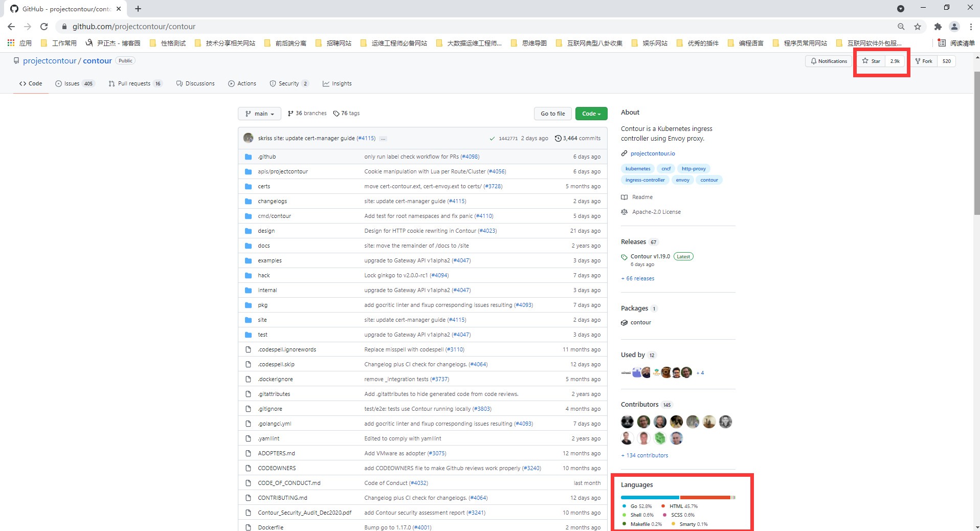Screen dimensions: 980x531
Task: Switch to the Issues tab
Action: pyautogui.click(x=72, y=83)
